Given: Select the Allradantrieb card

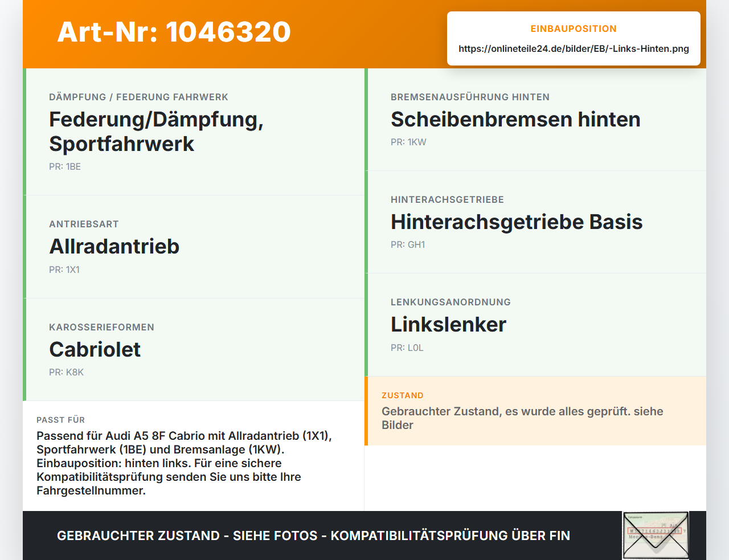Looking at the screenshot, I should coord(194,247).
